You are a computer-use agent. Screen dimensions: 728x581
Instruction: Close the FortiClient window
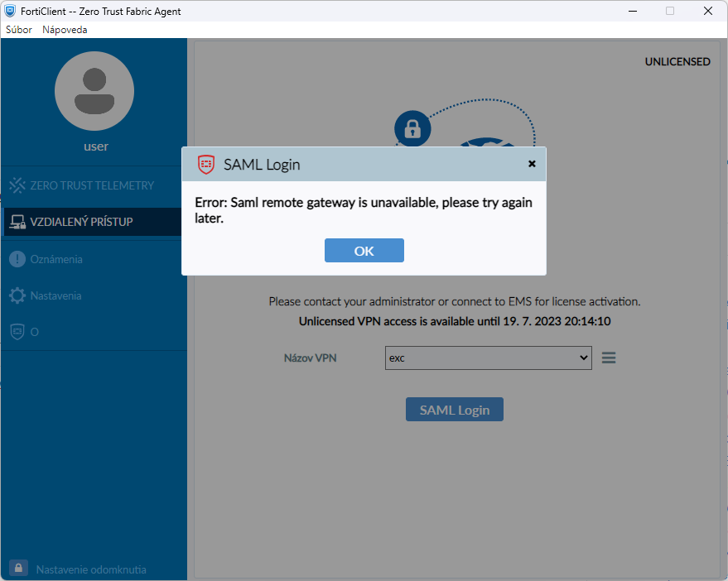pyautogui.click(x=707, y=11)
